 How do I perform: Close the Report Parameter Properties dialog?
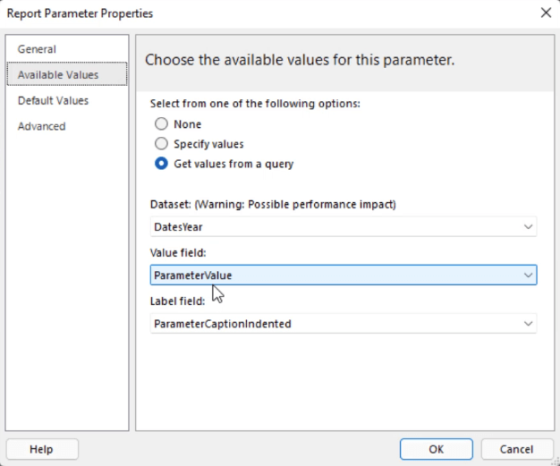pyautogui.click(x=546, y=13)
